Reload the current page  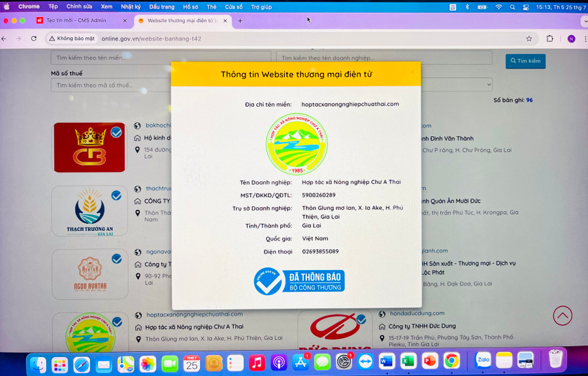click(x=34, y=39)
